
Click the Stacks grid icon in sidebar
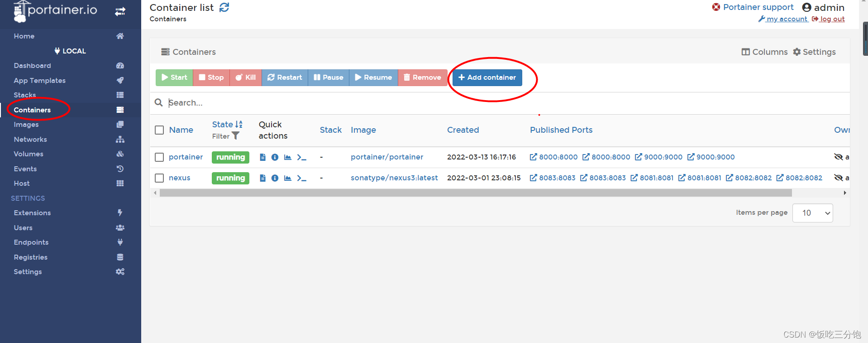pos(120,95)
